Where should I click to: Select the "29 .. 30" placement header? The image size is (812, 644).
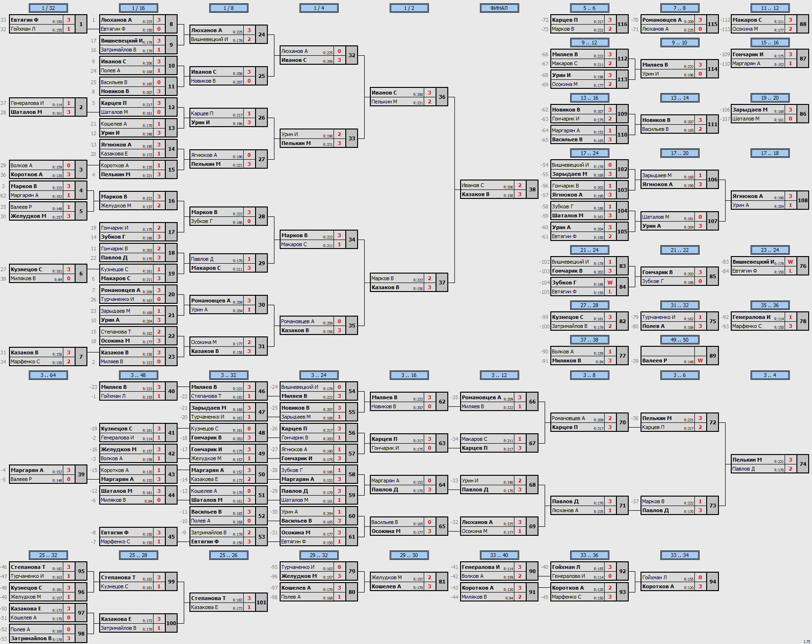(x=409, y=555)
